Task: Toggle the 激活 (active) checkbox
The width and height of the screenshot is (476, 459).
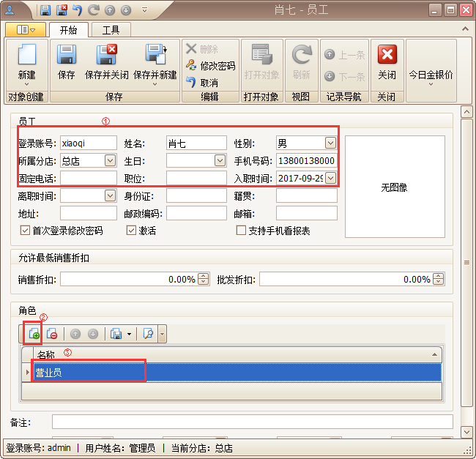Action: point(132,231)
